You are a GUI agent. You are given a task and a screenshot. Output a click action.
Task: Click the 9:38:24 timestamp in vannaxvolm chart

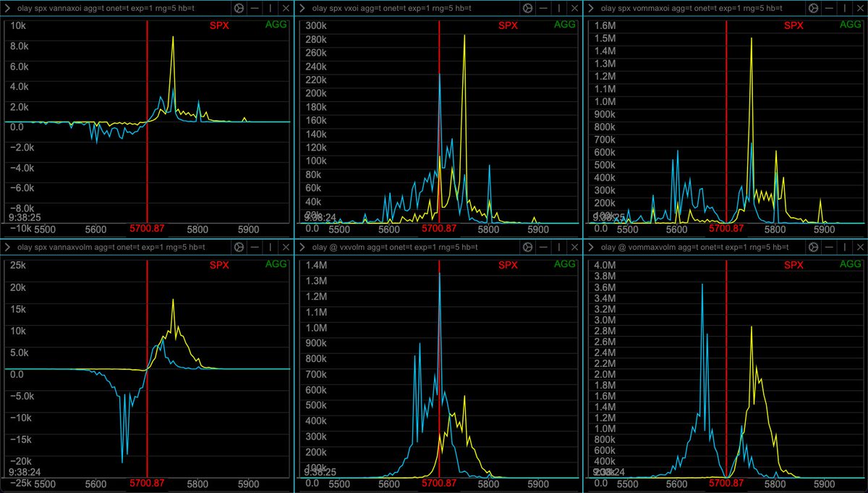tap(24, 471)
